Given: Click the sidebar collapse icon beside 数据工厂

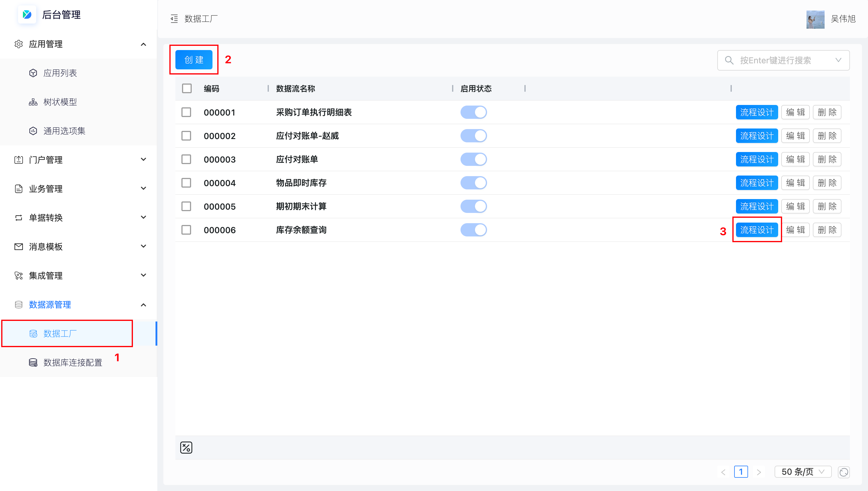Looking at the screenshot, I should pyautogui.click(x=174, y=19).
